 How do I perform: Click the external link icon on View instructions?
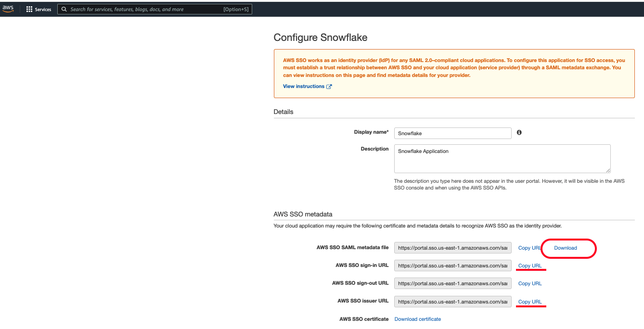[329, 86]
